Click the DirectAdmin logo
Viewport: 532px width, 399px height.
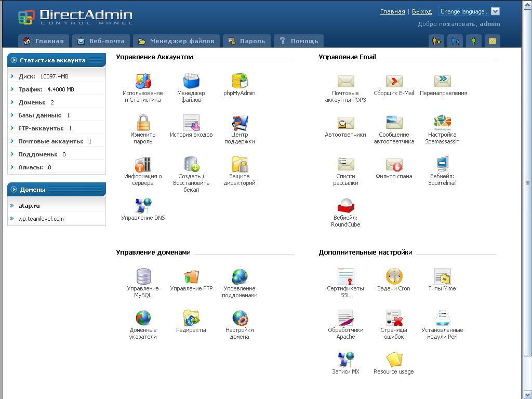tap(75, 17)
